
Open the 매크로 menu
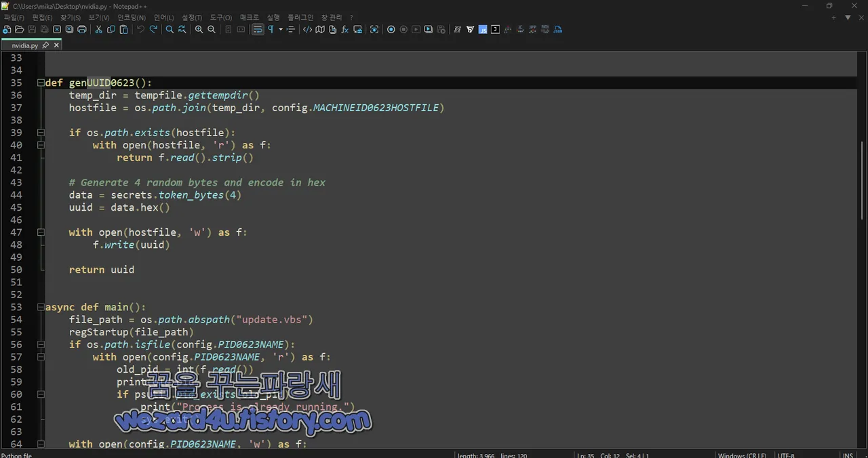click(x=250, y=17)
